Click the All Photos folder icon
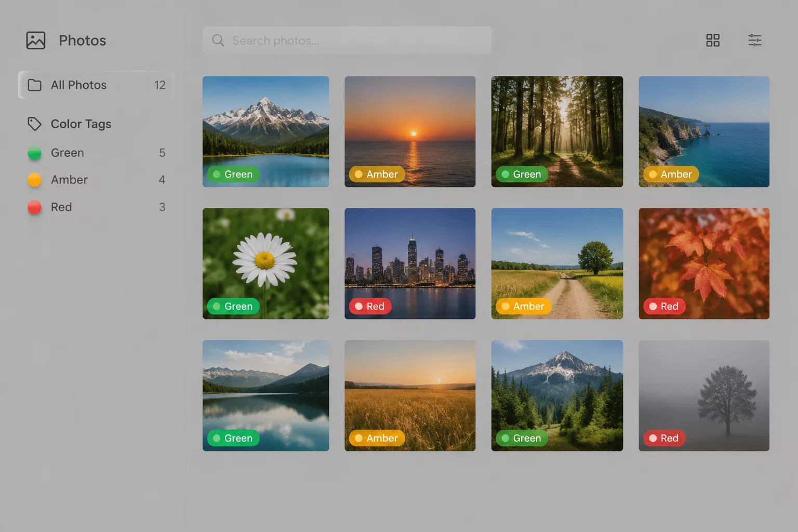This screenshot has height=532, width=798. coord(35,85)
